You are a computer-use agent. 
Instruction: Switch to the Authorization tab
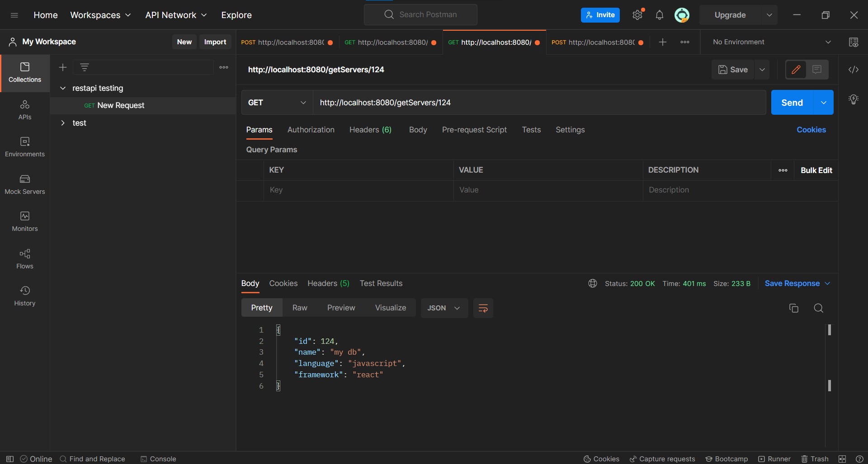pos(311,130)
